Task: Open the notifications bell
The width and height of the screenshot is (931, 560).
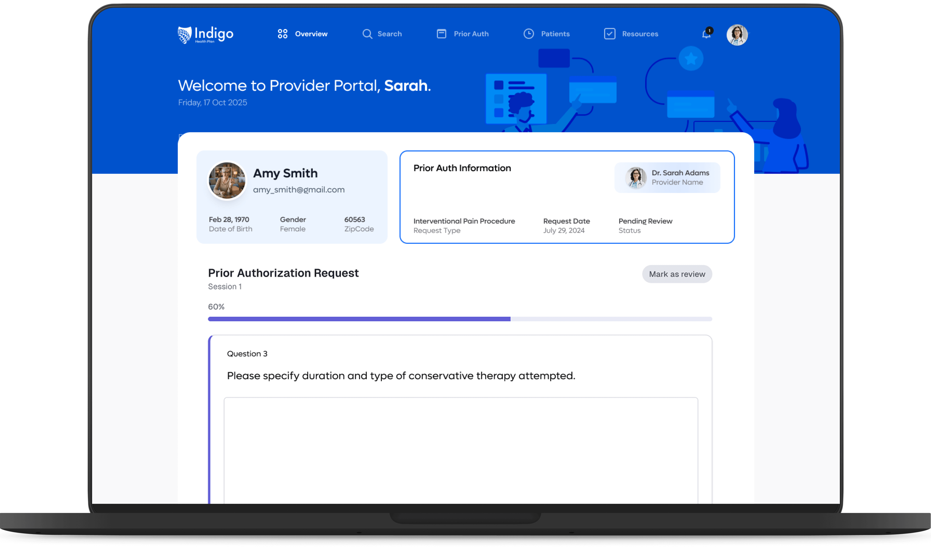Action: click(x=706, y=34)
